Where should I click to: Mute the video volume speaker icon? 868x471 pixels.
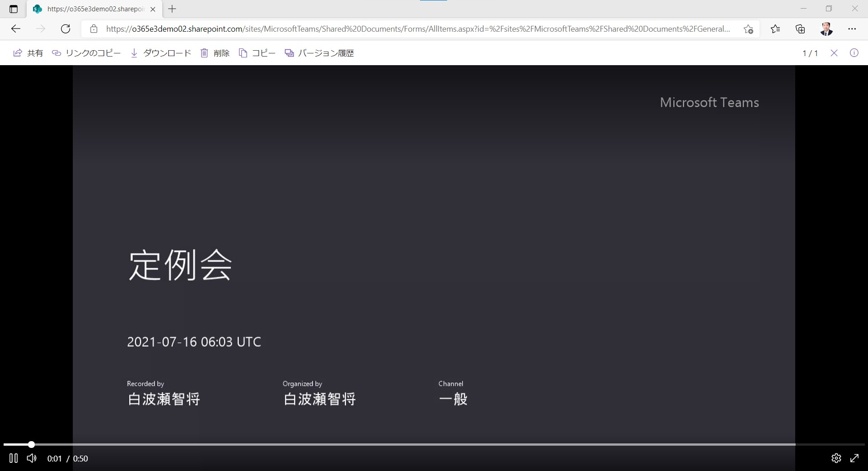pyautogui.click(x=32, y=458)
